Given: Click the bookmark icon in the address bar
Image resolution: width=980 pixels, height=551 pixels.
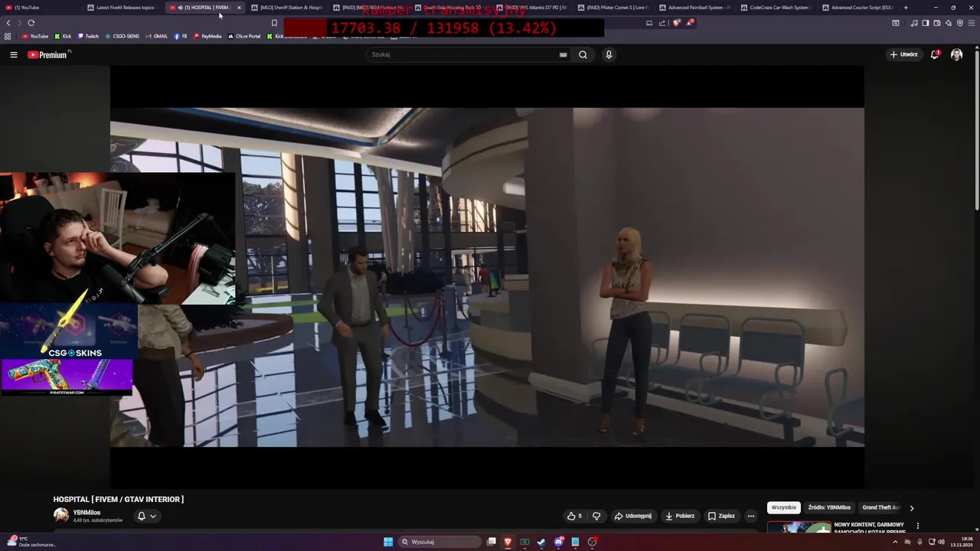Looking at the screenshot, I should click(x=274, y=23).
